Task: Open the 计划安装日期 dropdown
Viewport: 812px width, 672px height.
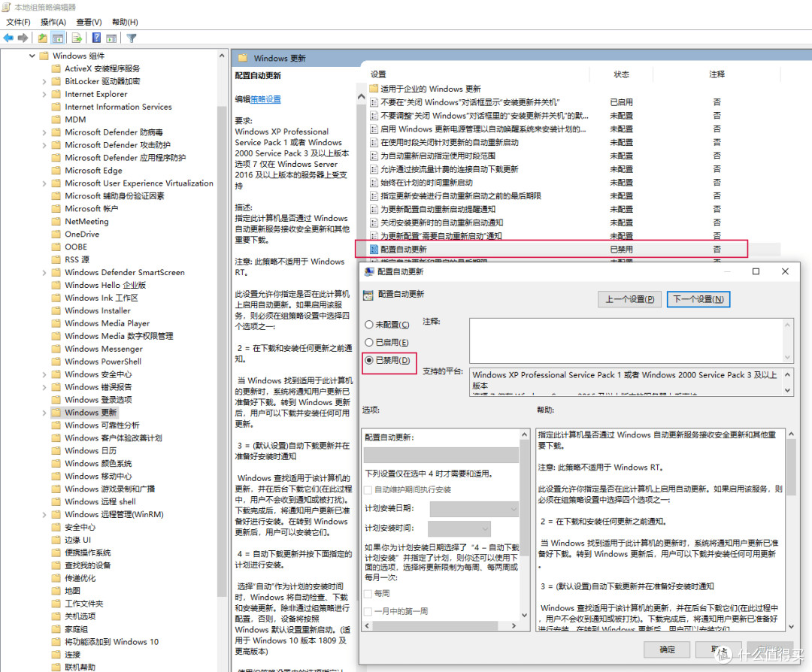Action: 474,509
